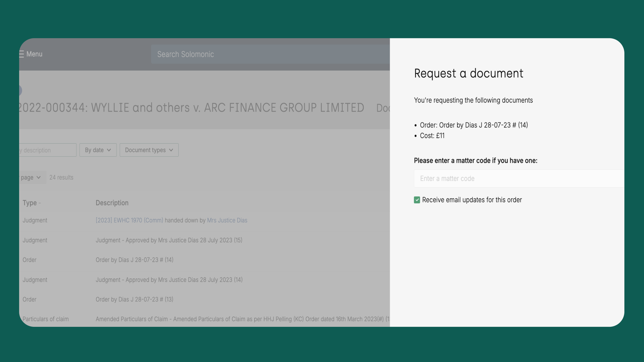
Task: Select Judgment Approved 28 July 2023 (15) row
Action: pyautogui.click(x=169, y=240)
